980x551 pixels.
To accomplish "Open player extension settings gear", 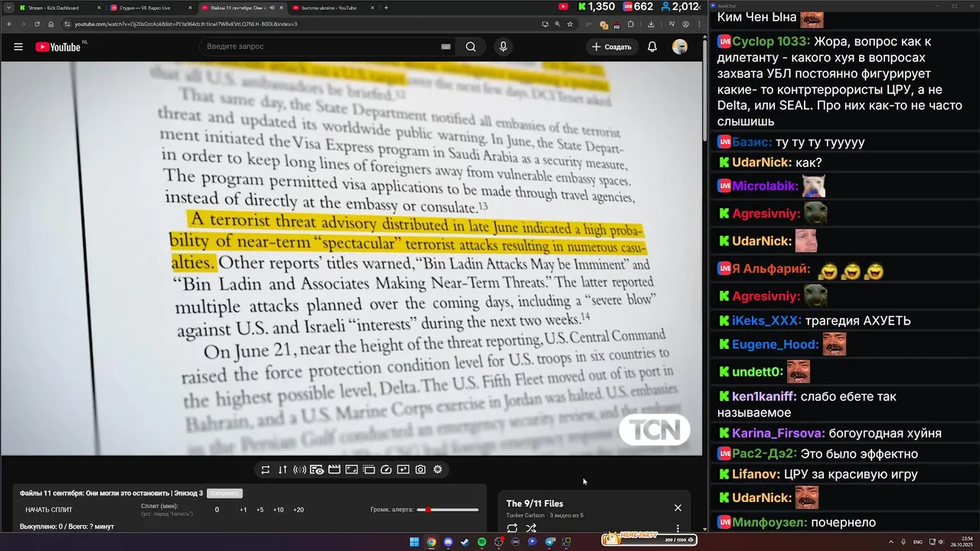I will pos(438,470).
